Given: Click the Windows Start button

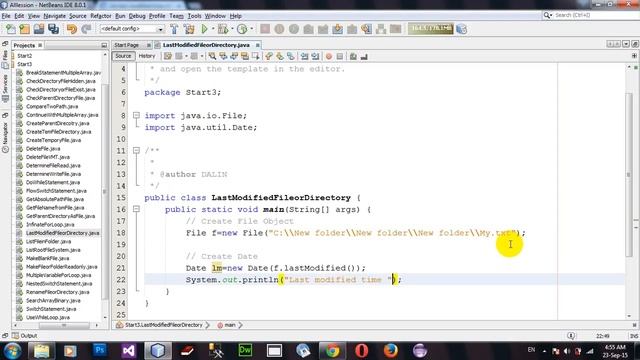Looking at the screenshot, I should [12, 351].
